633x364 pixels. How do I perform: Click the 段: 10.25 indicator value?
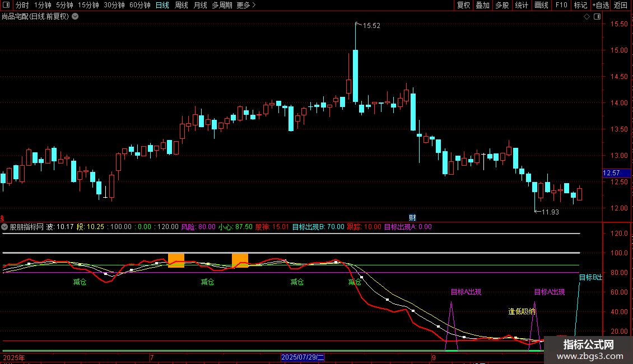click(x=90, y=227)
